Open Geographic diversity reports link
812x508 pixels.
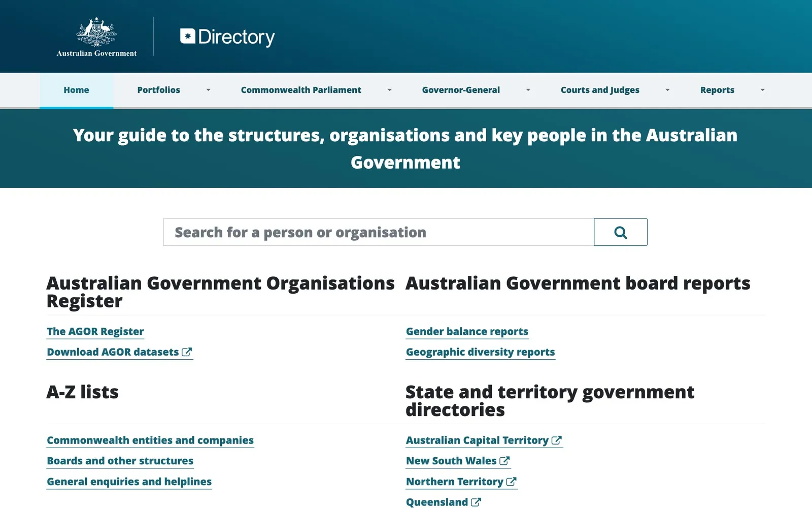480,352
